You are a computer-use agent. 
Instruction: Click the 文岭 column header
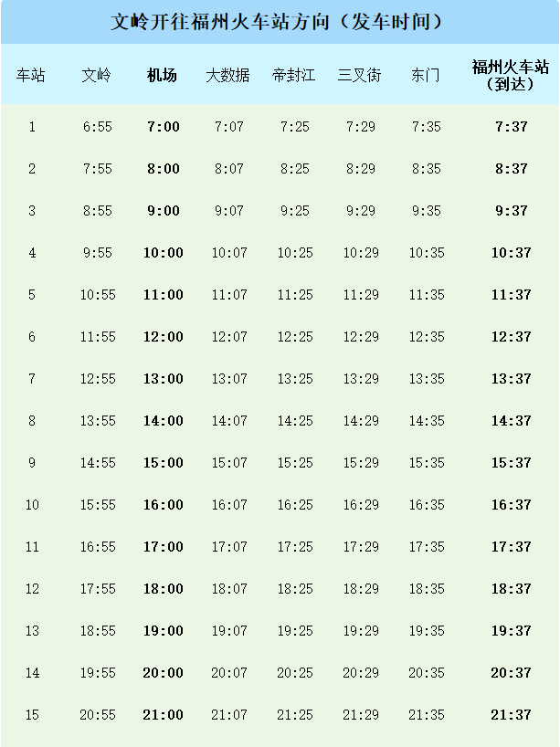coord(96,75)
